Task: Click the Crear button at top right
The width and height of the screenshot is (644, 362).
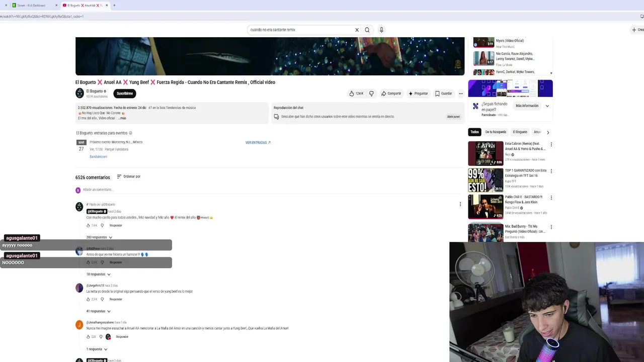Action: pos(637,30)
